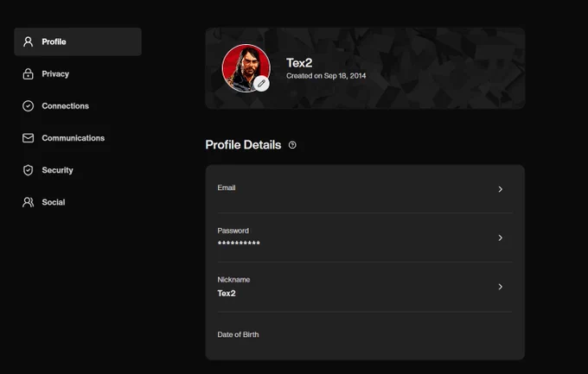Expand the Password row chevron
The width and height of the screenshot is (588, 374).
[501, 238]
